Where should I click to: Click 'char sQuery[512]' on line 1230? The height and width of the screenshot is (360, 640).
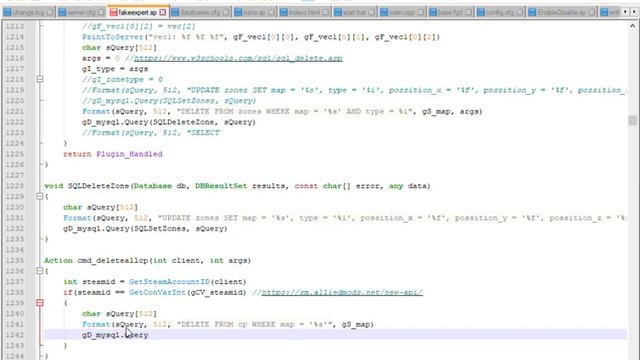(100, 207)
